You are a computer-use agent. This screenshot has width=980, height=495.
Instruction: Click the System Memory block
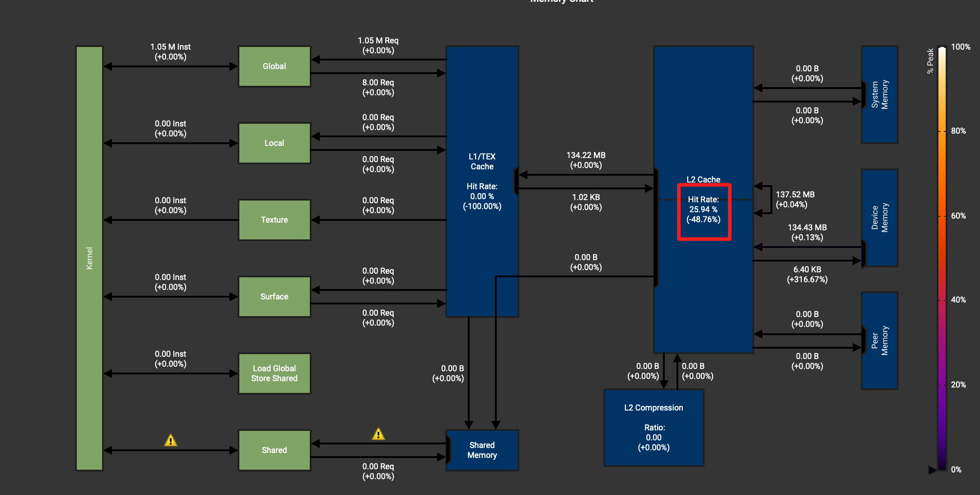pyautogui.click(x=879, y=95)
